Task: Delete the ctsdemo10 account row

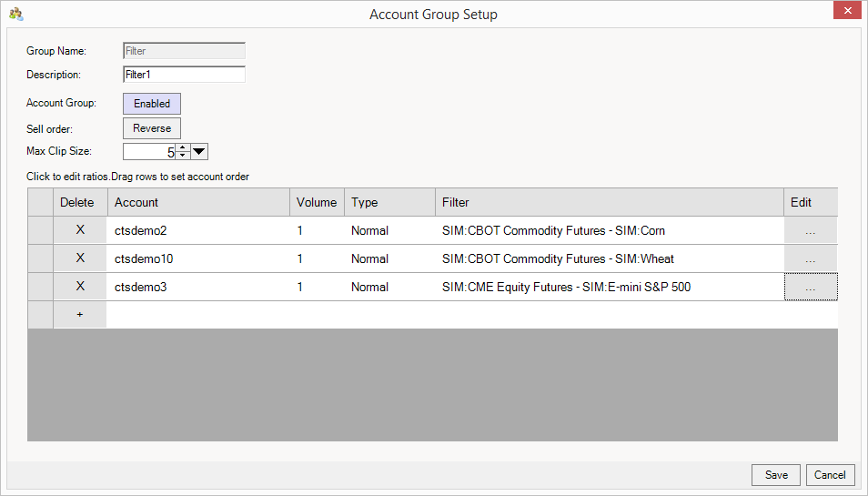Action: click(x=80, y=258)
